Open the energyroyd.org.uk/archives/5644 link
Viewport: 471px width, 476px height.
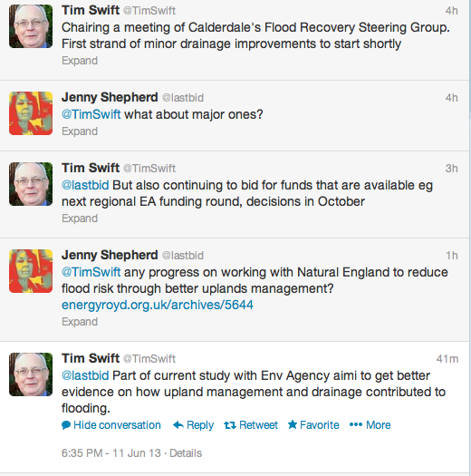158,305
